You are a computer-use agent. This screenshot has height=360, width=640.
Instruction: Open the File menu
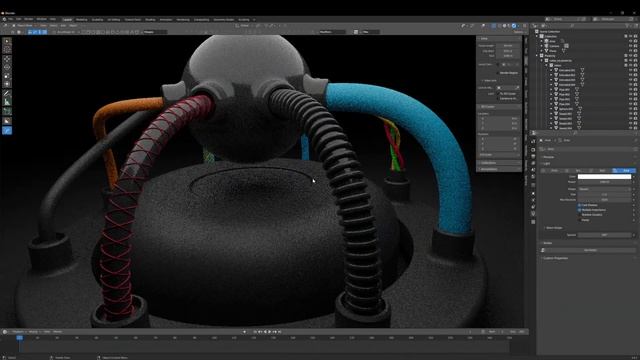click(10, 19)
